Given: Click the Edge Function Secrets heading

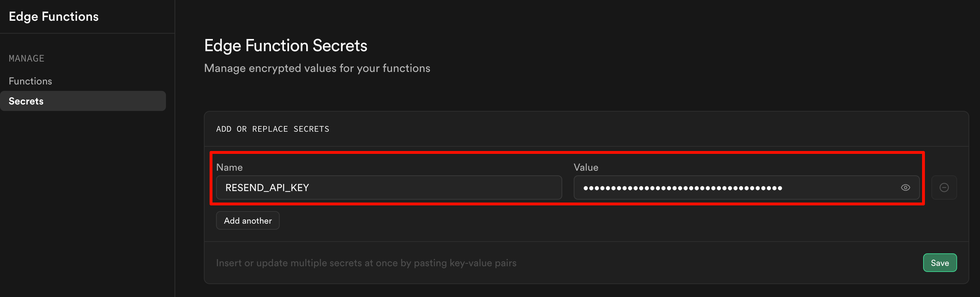Looking at the screenshot, I should 285,45.
